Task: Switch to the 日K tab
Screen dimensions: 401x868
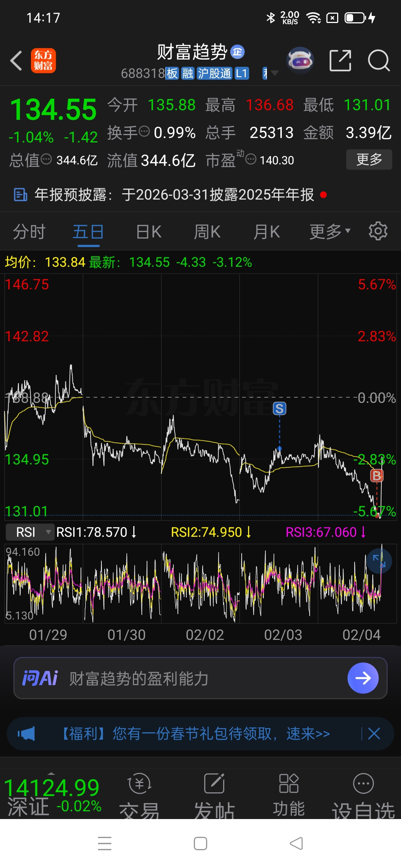Action: click(149, 232)
